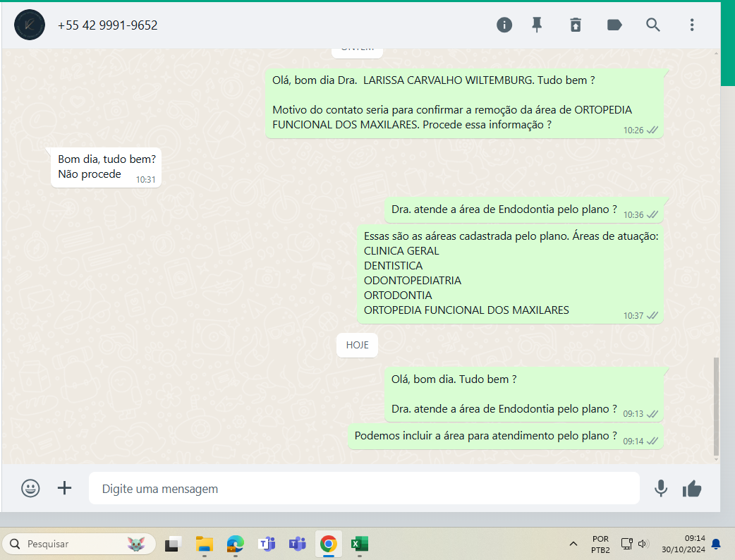
Task: Click the POR PTB2 language indicator
Action: [x=600, y=544]
